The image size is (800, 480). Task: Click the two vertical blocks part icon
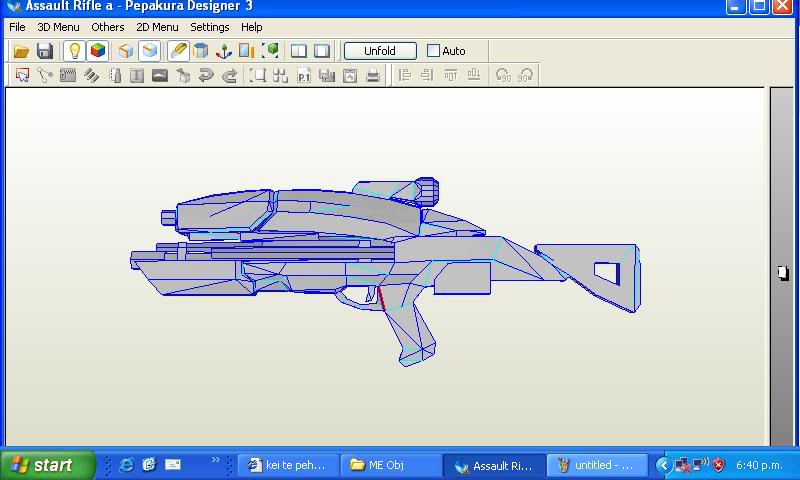point(115,75)
